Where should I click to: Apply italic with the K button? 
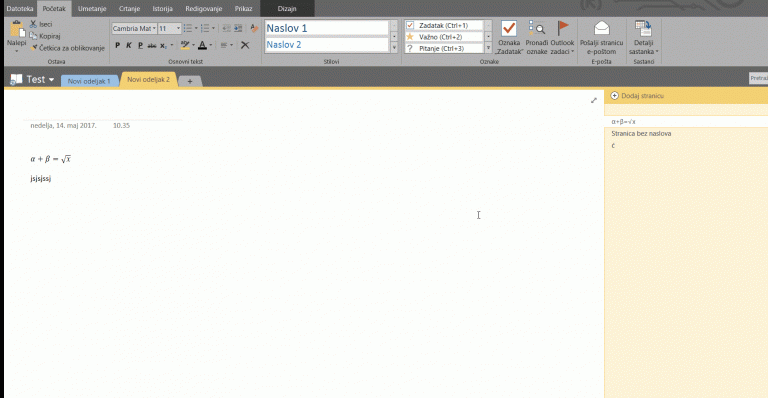129,46
